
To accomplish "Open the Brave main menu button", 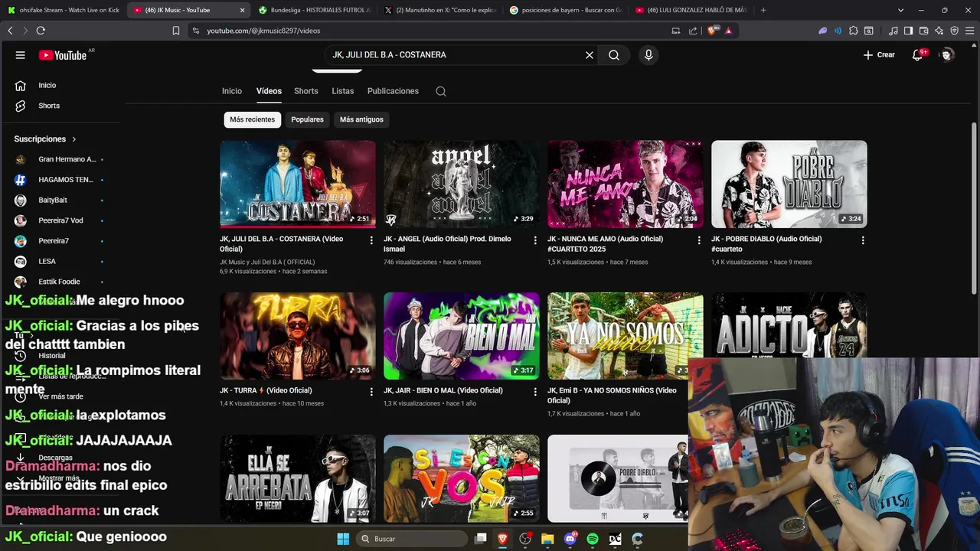I will tap(969, 31).
